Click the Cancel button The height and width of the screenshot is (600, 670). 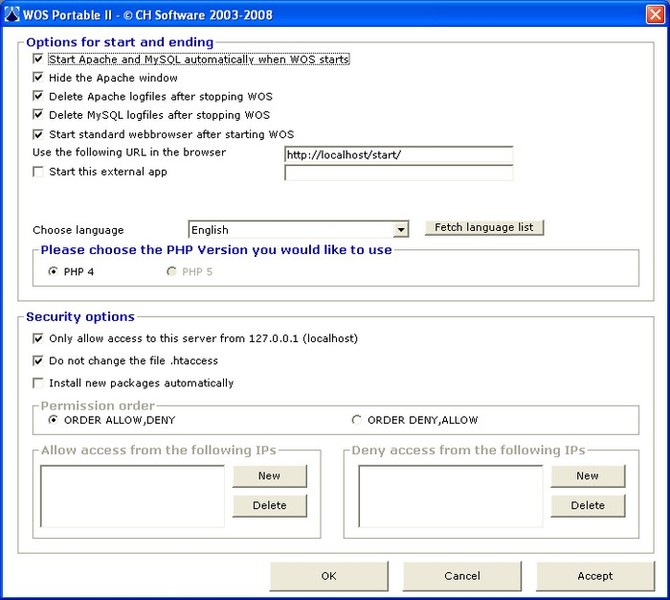pos(462,576)
